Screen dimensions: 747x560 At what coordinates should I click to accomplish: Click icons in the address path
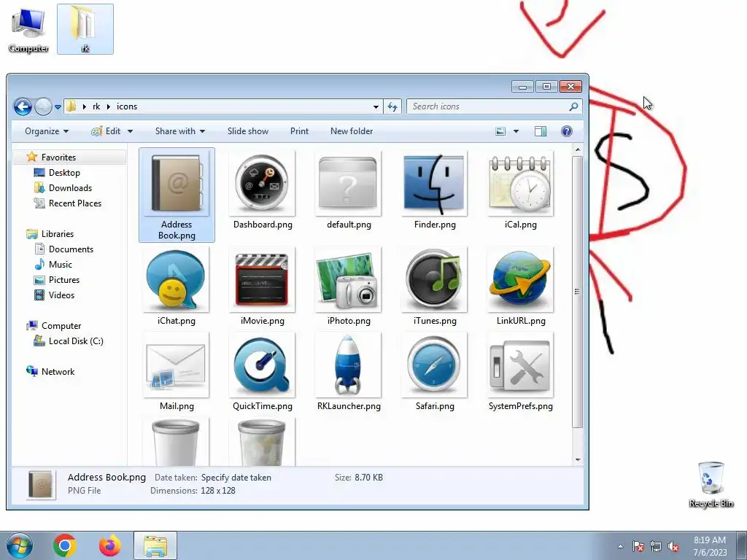127,106
